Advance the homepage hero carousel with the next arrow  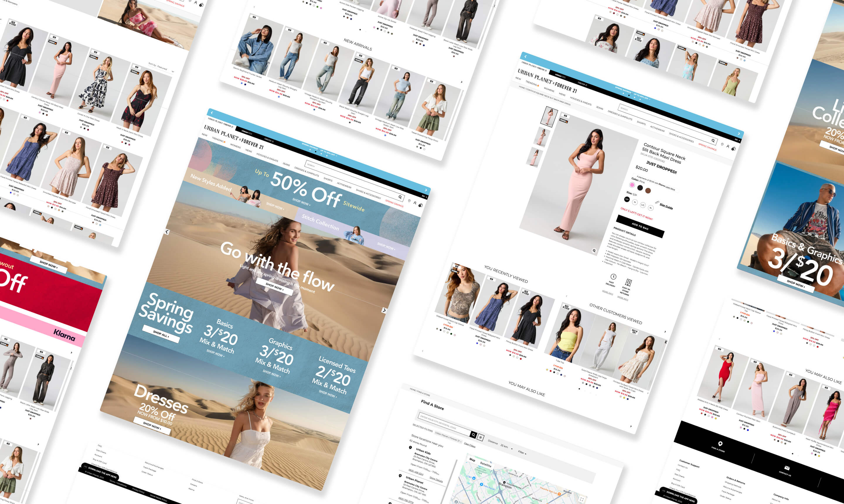[384, 310]
